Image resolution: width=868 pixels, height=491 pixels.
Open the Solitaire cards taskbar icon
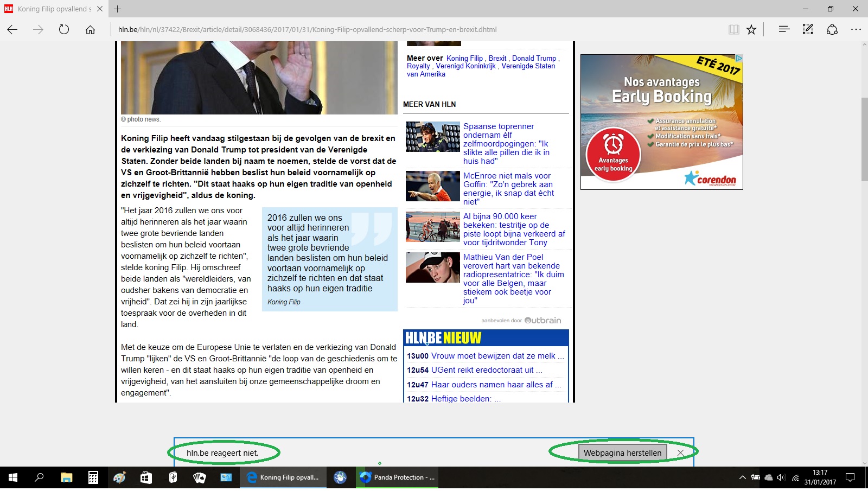[x=199, y=477]
